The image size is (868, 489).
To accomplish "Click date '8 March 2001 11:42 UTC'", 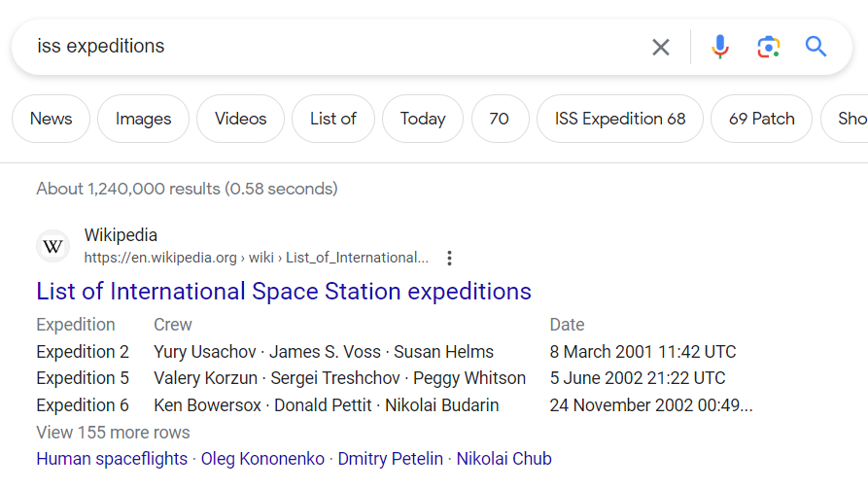I will 642,352.
